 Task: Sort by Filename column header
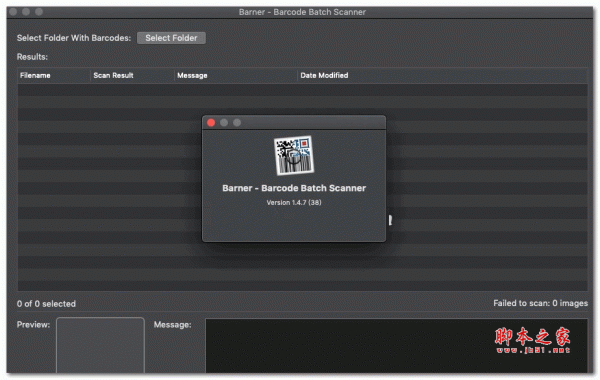pyautogui.click(x=54, y=75)
